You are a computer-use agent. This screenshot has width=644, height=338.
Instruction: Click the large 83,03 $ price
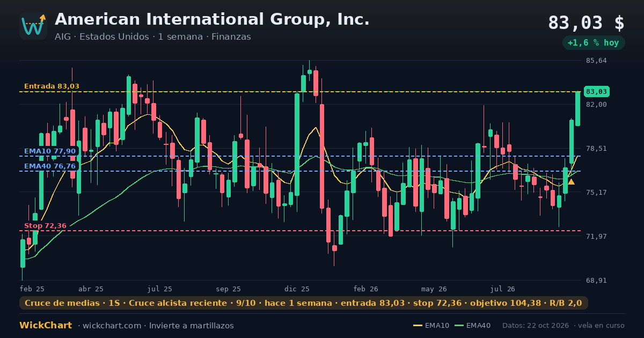pos(586,23)
